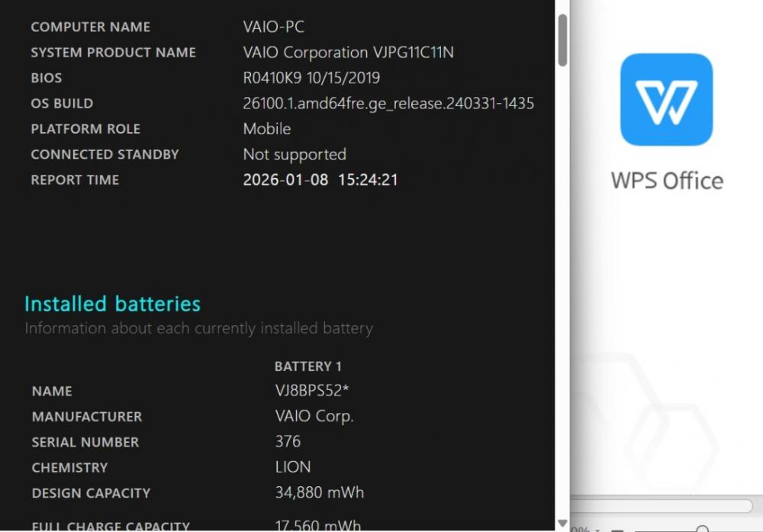The width and height of the screenshot is (763, 532).
Task: Select the OS build version string
Action: point(388,103)
